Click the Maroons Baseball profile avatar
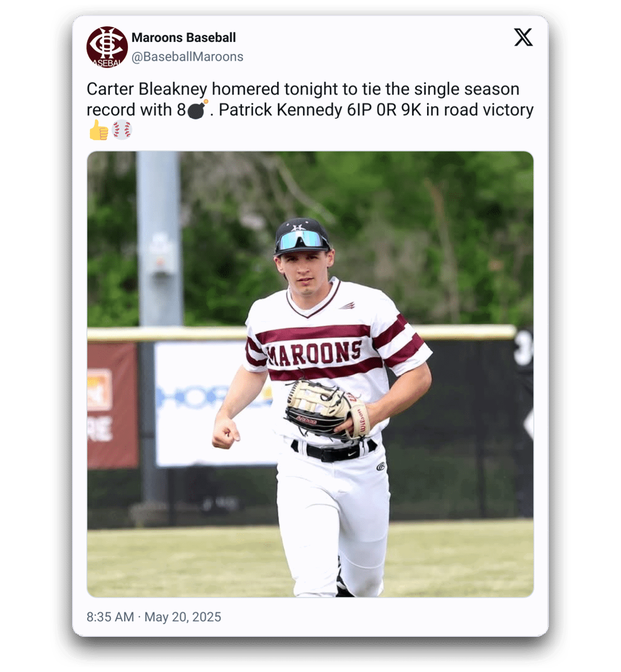 pyautogui.click(x=107, y=47)
